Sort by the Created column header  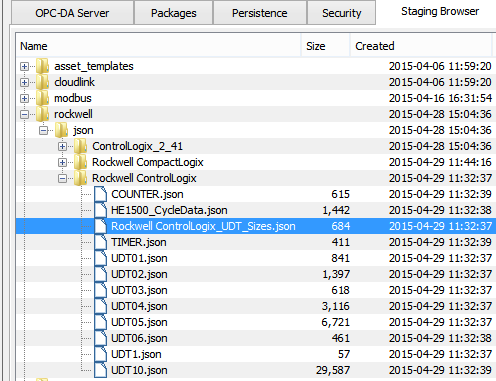pos(421,46)
